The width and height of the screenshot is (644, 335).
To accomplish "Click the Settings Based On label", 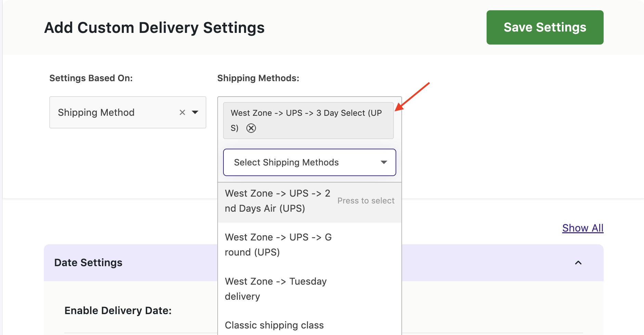I will [91, 78].
